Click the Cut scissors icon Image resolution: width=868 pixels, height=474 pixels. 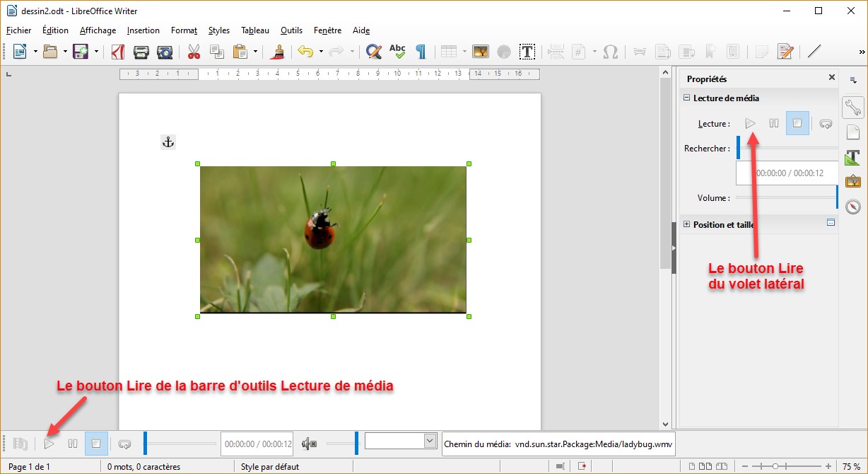194,52
